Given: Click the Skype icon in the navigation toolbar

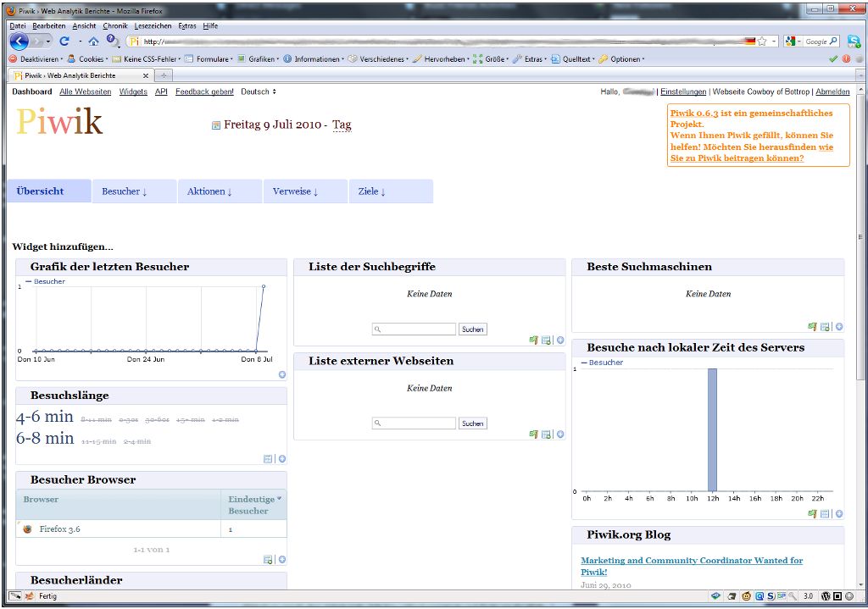Looking at the screenshot, I should click(854, 41).
